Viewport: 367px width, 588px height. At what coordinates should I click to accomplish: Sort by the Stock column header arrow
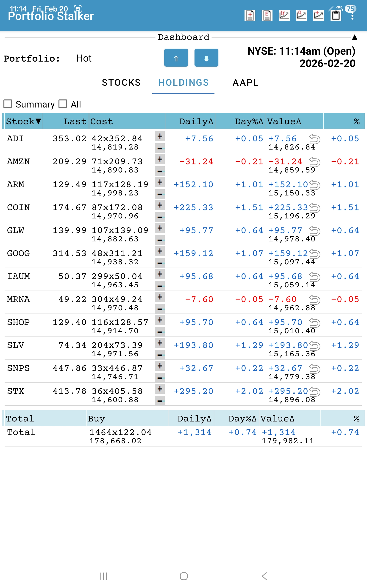(x=38, y=121)
